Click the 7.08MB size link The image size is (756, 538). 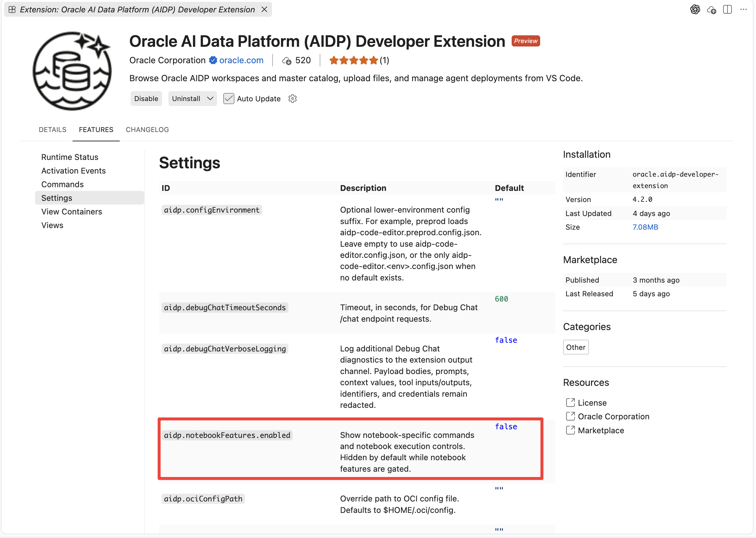tap(645, 227)
